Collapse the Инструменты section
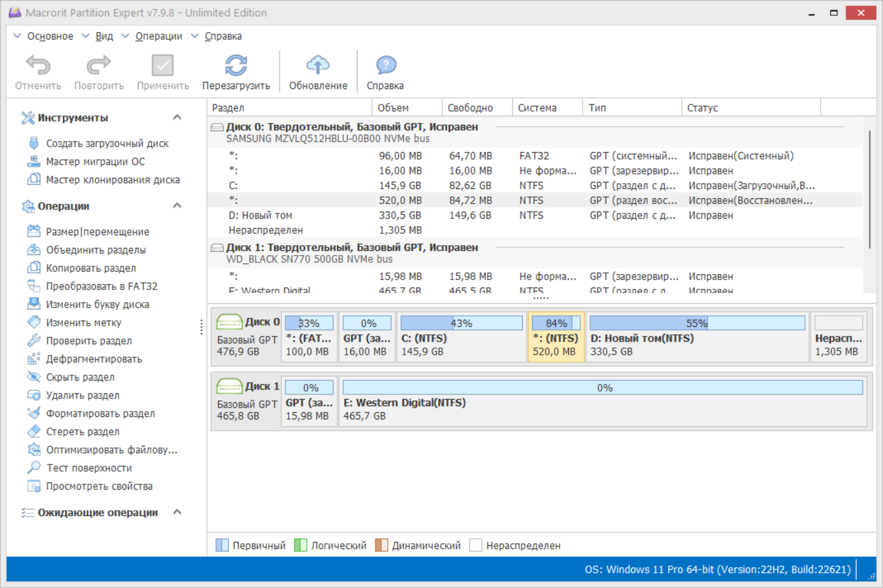 [x=177, y=118]
